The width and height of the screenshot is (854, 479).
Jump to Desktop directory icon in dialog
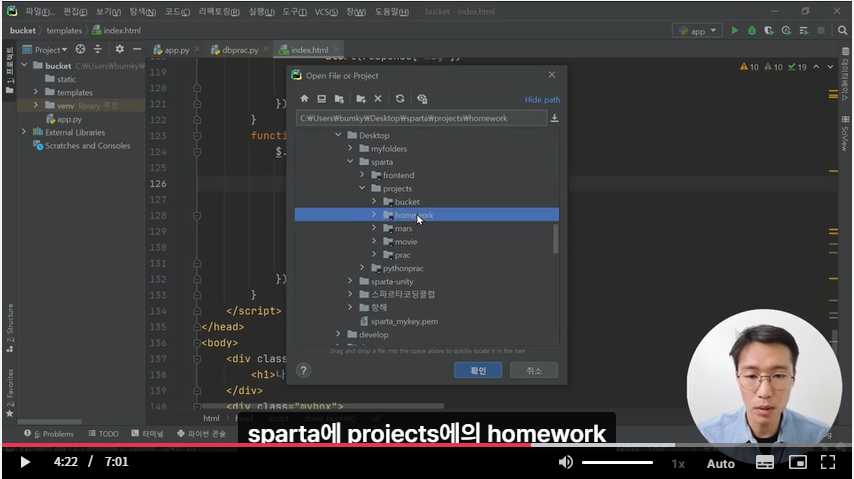(321, 99)
